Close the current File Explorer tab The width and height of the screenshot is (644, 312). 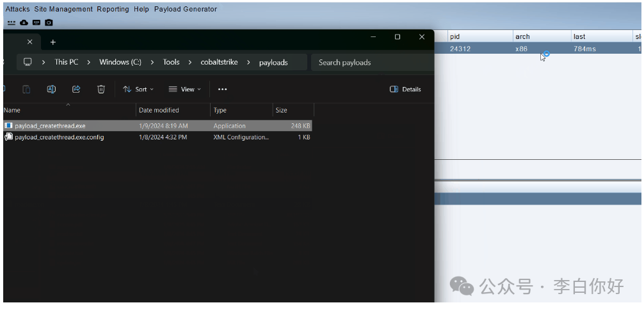29,42
